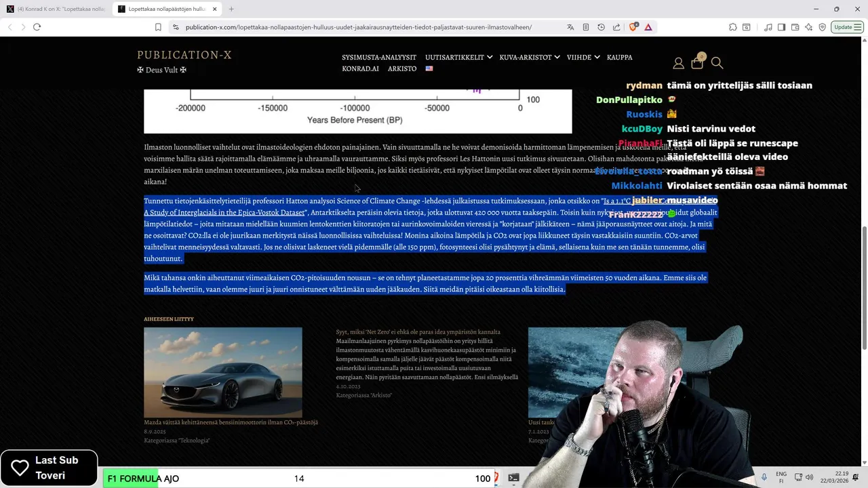The height and width of the screenshot is (488, 868).
Task: Click the network icon in system tray
Action: pyautogui.click(x=798, y=478)
